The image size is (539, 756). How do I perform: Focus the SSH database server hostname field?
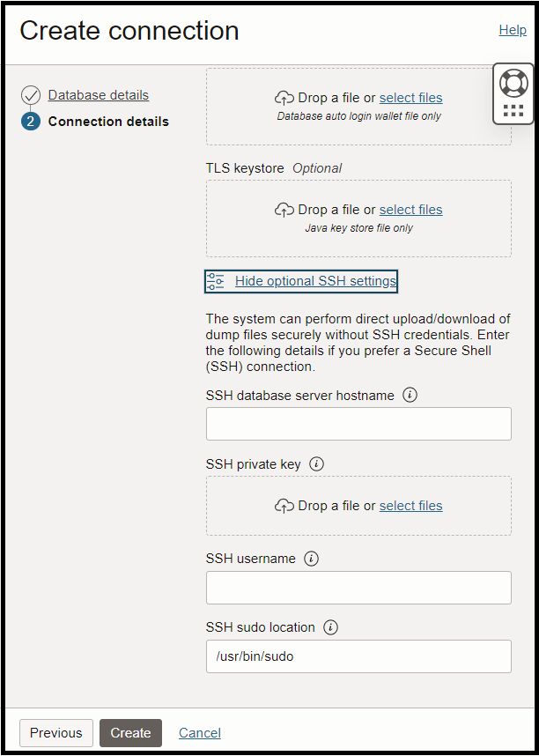click(358, 424)
